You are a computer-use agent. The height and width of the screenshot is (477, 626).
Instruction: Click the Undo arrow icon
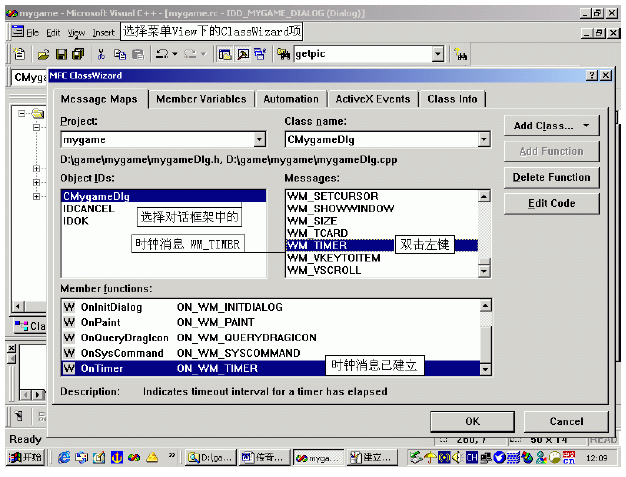click(x=162, y=53)
